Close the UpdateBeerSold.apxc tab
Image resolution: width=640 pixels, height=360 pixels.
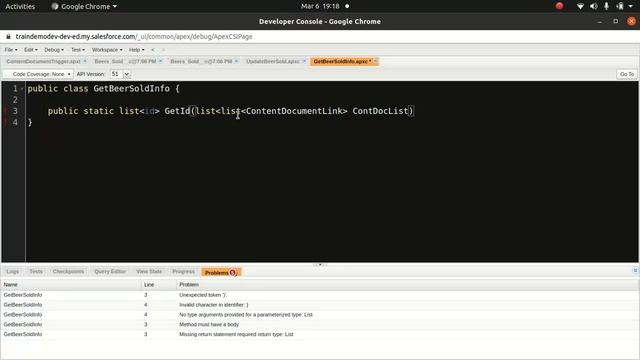coord(304,61)
